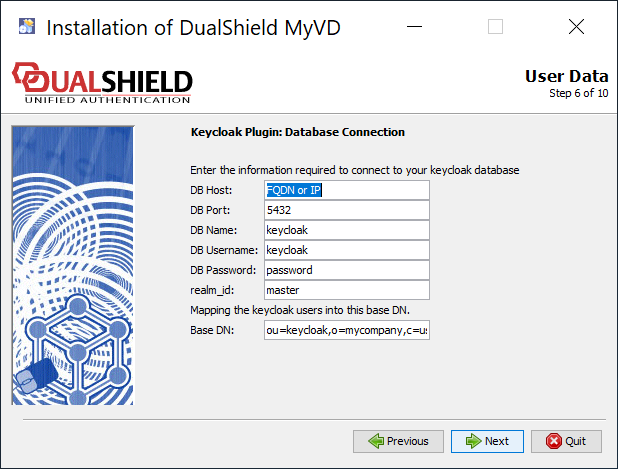Image resolution: width=618 pixels, height=469 pixels.
Task: Click the green arrow icon on Previous
Action: (x=374, y=441)
